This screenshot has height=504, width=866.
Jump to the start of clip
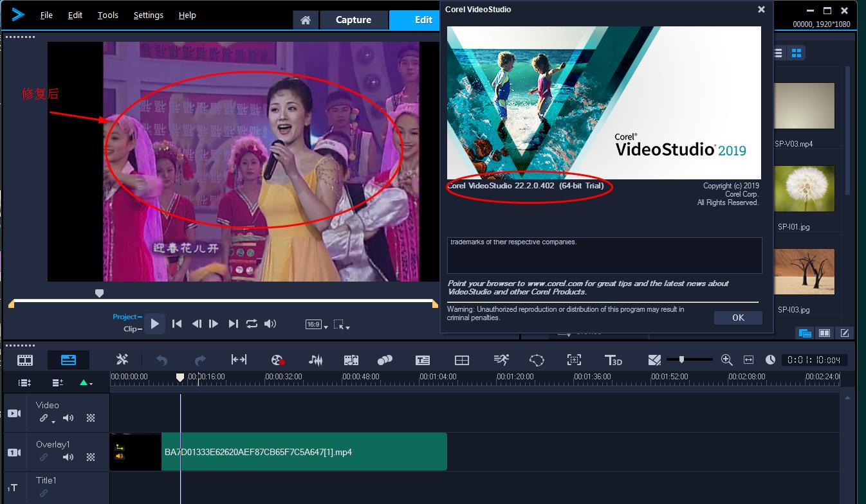pyautogui.click(x=177, y=324)
